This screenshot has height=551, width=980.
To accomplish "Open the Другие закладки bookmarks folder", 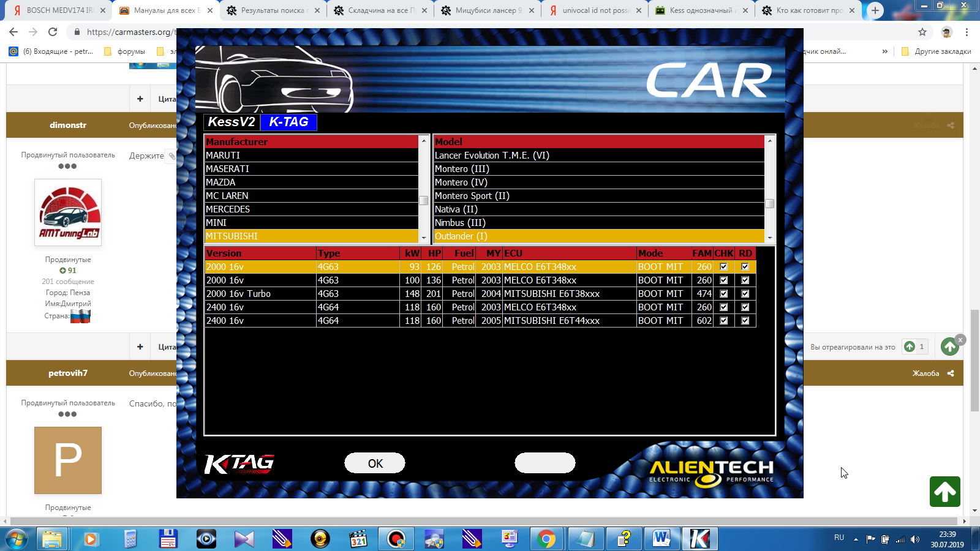I will coord(937,51).
